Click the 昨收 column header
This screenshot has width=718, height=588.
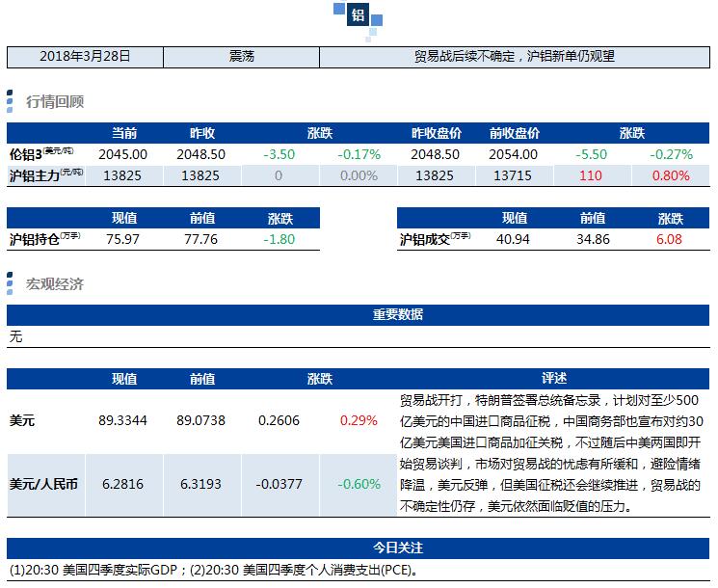(x=202, y=133)
